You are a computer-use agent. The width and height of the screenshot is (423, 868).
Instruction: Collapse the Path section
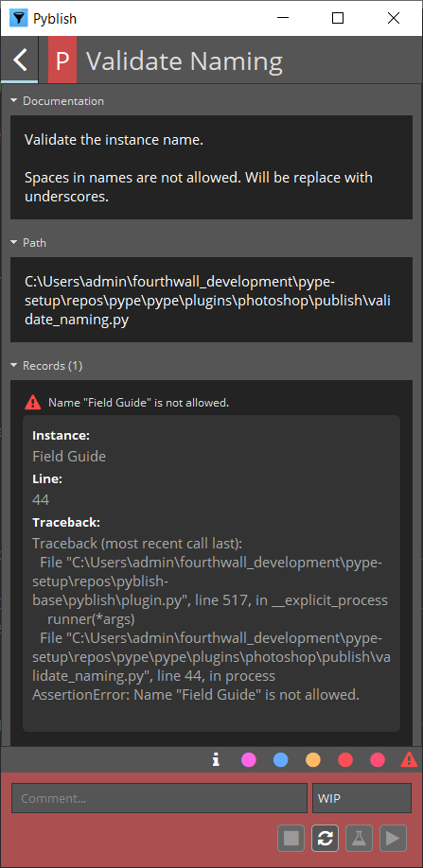[28, 242]
